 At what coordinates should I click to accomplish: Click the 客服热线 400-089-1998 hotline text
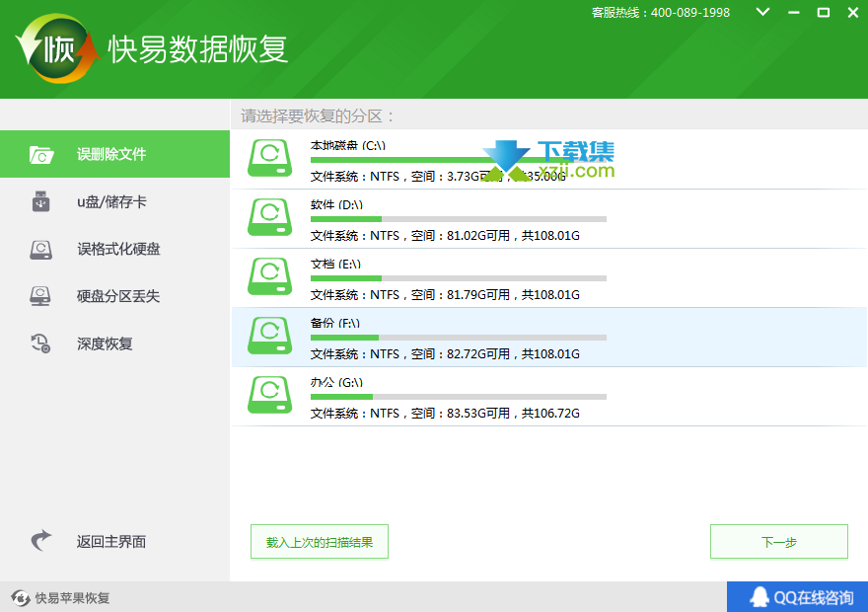[661, 13]
